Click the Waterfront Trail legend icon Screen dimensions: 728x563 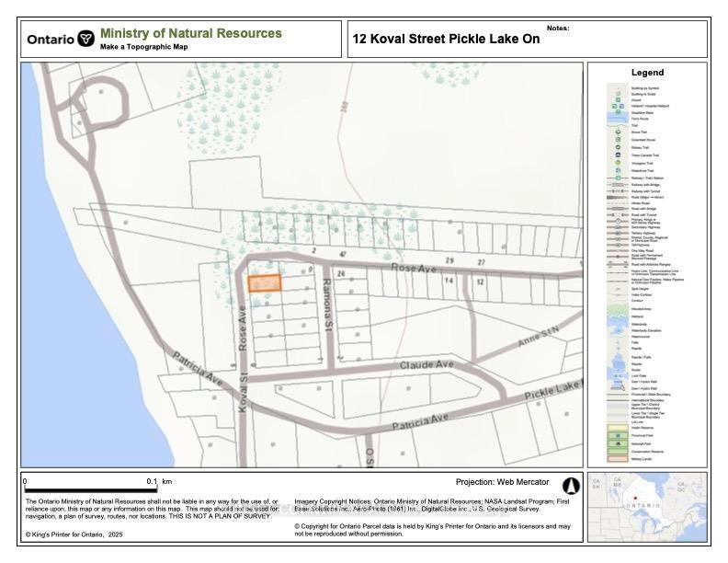[618, 170]
